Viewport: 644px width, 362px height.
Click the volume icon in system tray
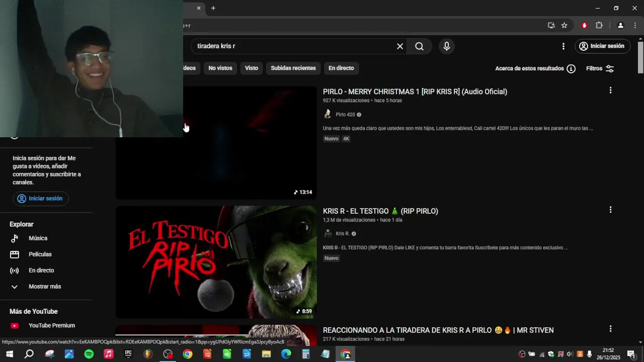click(570, 354)
